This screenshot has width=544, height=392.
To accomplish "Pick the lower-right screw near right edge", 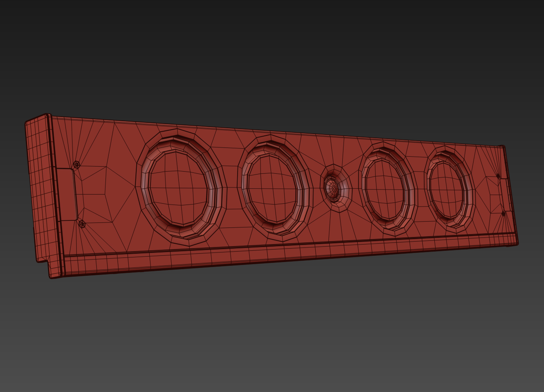I will click(x=503, y=213).
